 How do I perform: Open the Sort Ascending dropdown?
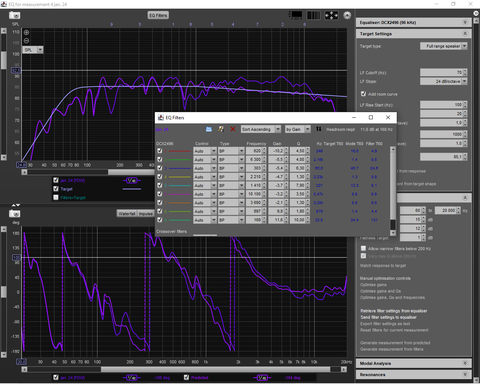[x=261, y=129]
